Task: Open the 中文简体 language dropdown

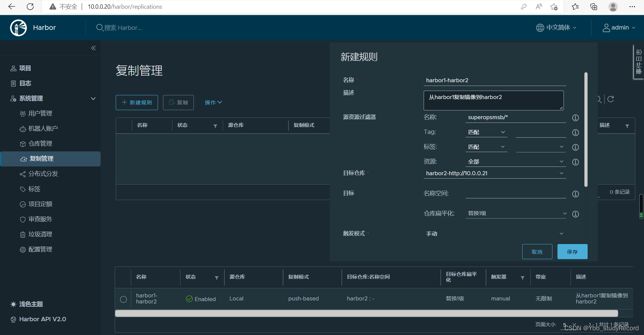Action: 556,28
